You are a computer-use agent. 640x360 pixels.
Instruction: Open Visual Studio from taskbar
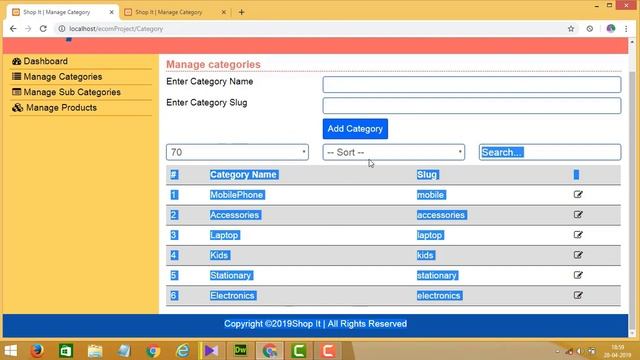211,351
